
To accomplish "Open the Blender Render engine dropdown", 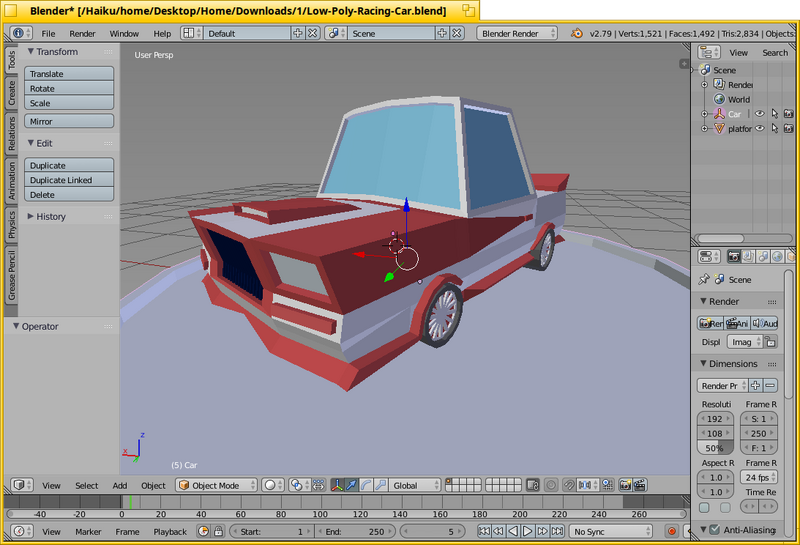I will coord(517,33).
